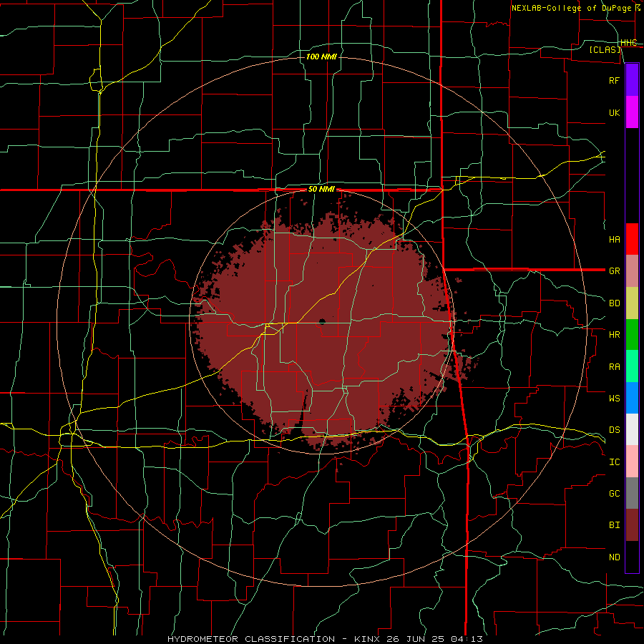644x644 pixels.
Task: Click the 'IC' legend label
Action: 615,462
